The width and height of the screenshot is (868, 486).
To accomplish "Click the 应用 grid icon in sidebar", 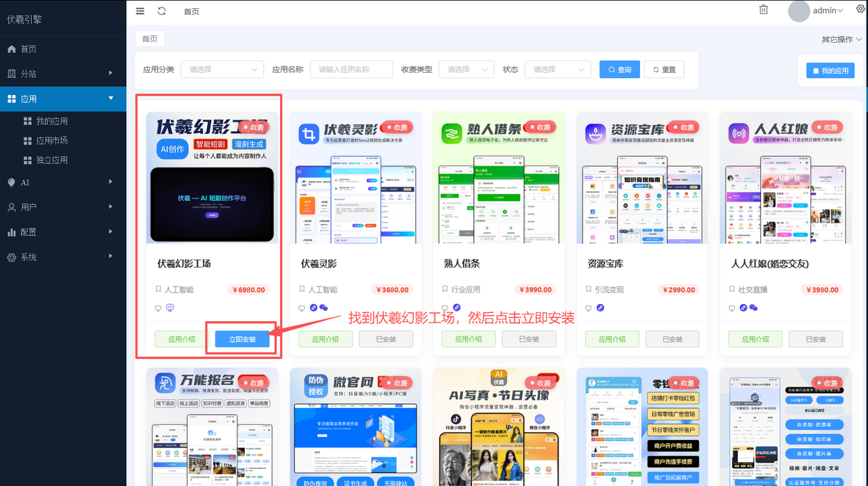I will (12, 98).
